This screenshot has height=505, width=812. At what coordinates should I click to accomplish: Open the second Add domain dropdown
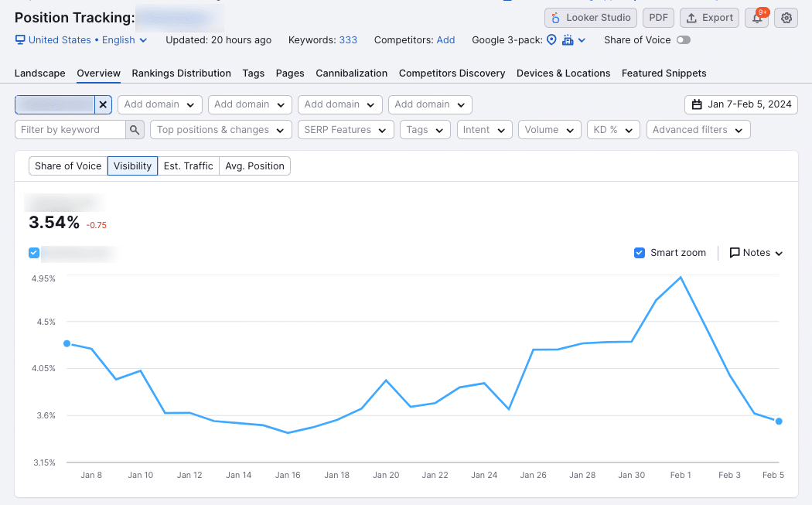coord(250,104)
